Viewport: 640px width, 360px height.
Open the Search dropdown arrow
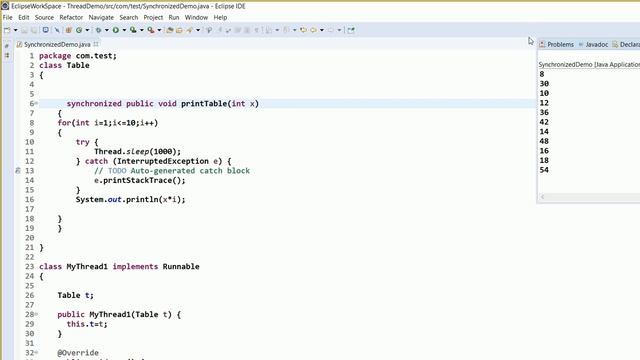pyautogui.click(x=198, y=30)
